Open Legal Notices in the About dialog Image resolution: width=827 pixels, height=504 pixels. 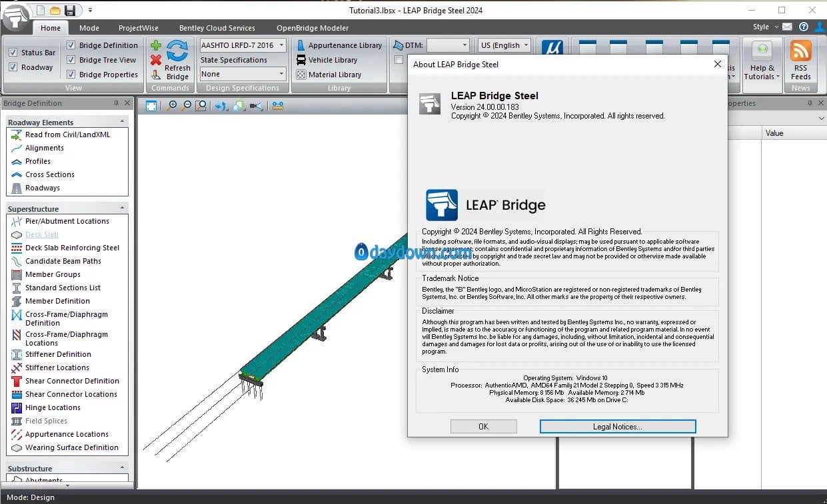pyautogui.click(x=618, y=427)
